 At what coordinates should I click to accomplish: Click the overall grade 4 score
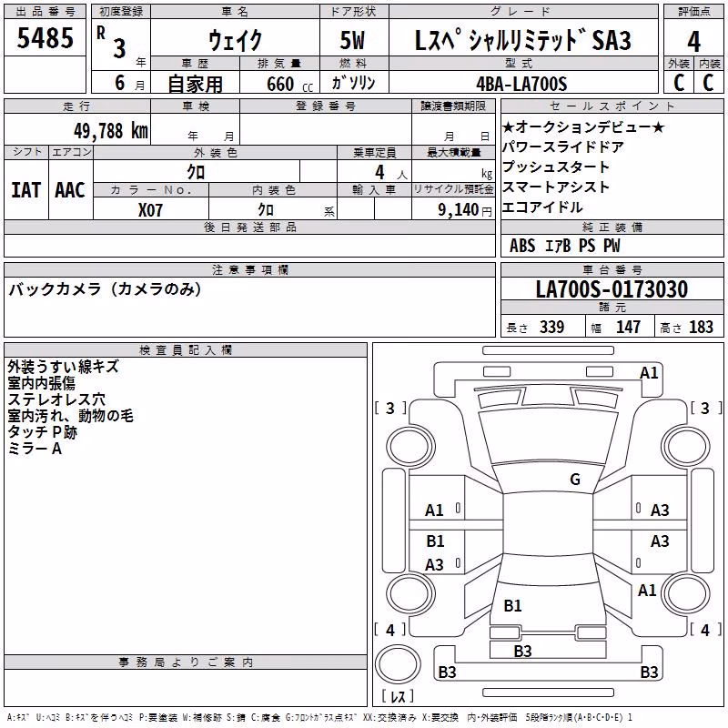(x=693, y=41)
